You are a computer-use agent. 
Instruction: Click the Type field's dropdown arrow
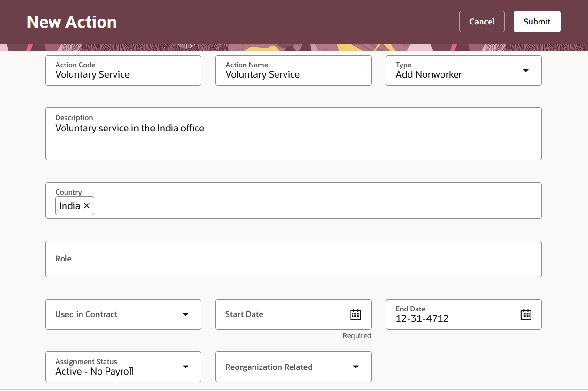click(x=526, y=71)
